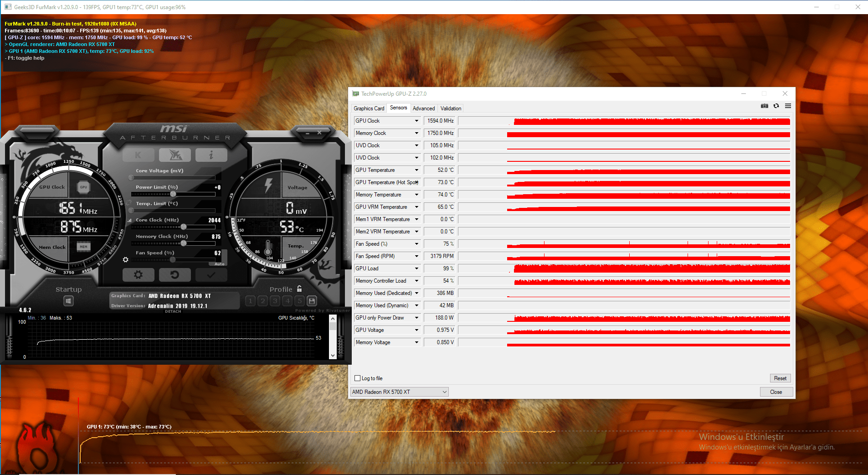Refresh GPU-Z sensor readings
The height and width of the screenshot is (475, 868).
[x=776, y=106]
